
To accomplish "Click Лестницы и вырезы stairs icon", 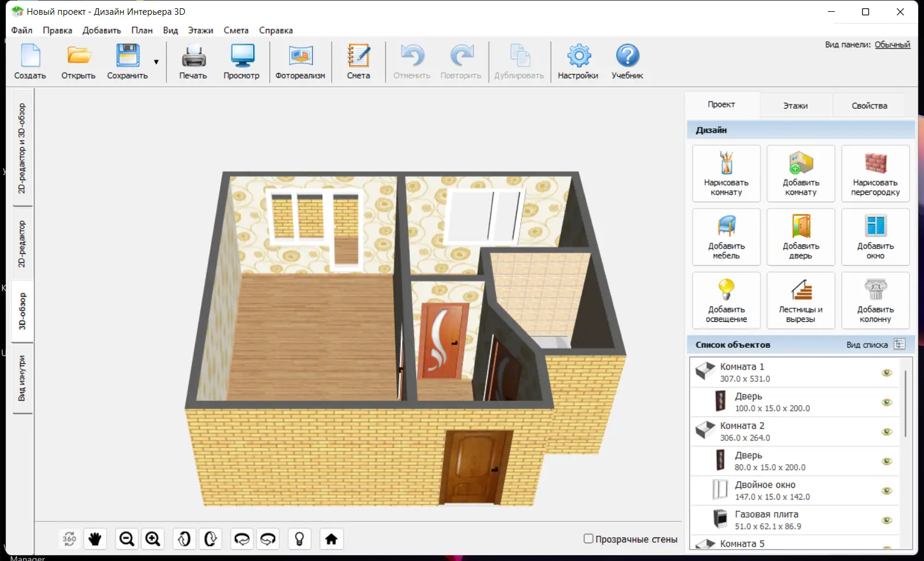I will (x=801, y=300).
